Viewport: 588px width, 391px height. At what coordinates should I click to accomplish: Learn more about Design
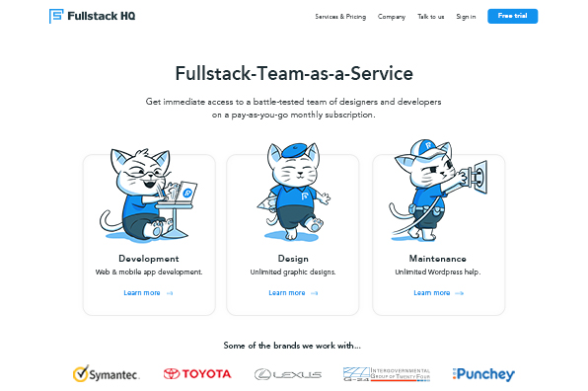[287, 292]
